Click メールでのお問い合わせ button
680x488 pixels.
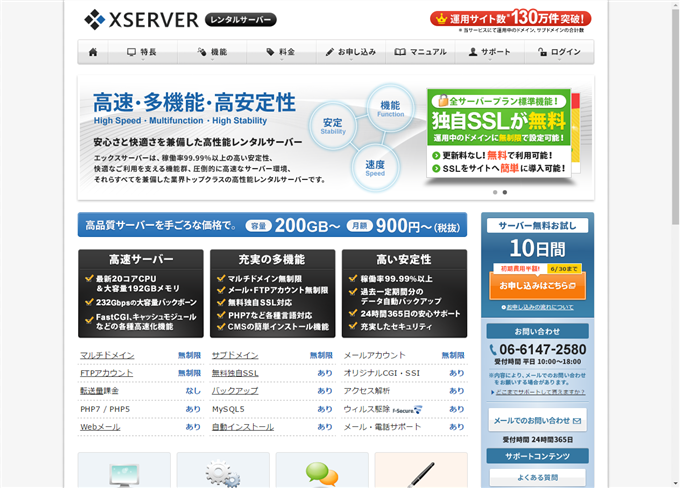coord(537,420)
